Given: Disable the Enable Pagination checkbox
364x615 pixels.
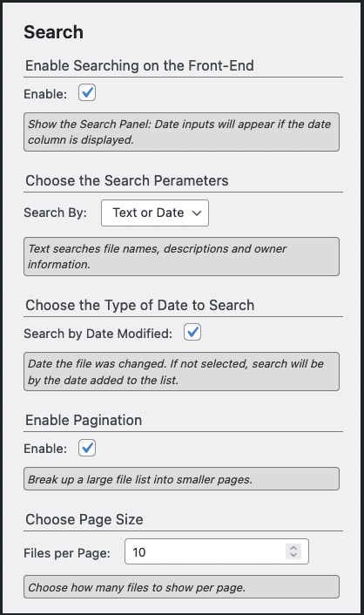Looking at the screenshot, I should point(87,448).
